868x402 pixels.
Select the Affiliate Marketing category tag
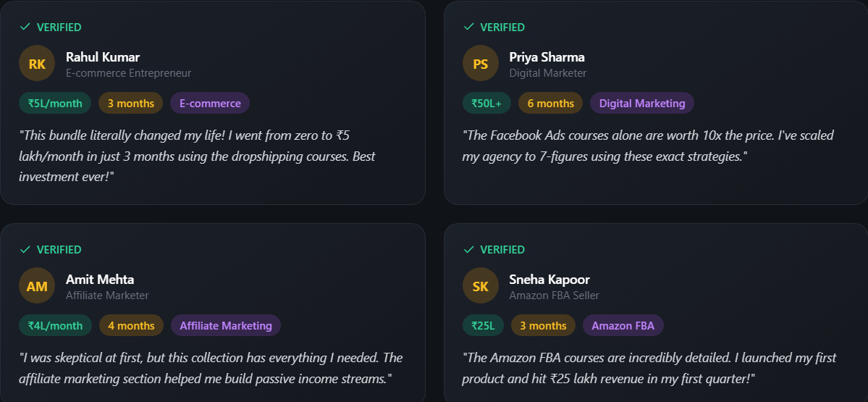pyautogui.click(x=226, y=325)
